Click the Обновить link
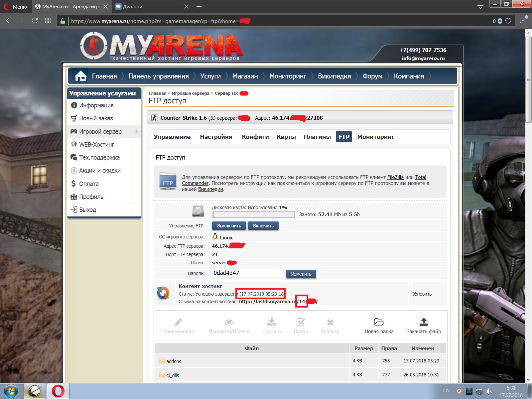The width and height of the screenshot is (532, 399). [x=421, y=294]
